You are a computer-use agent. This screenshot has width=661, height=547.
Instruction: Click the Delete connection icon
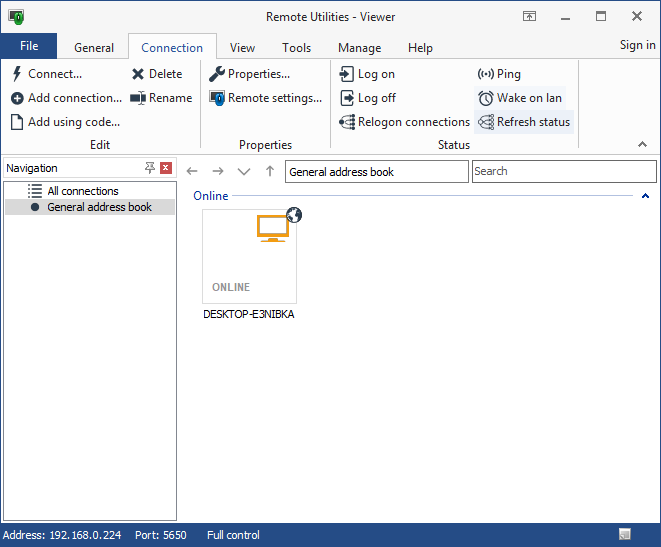[138, 74]
